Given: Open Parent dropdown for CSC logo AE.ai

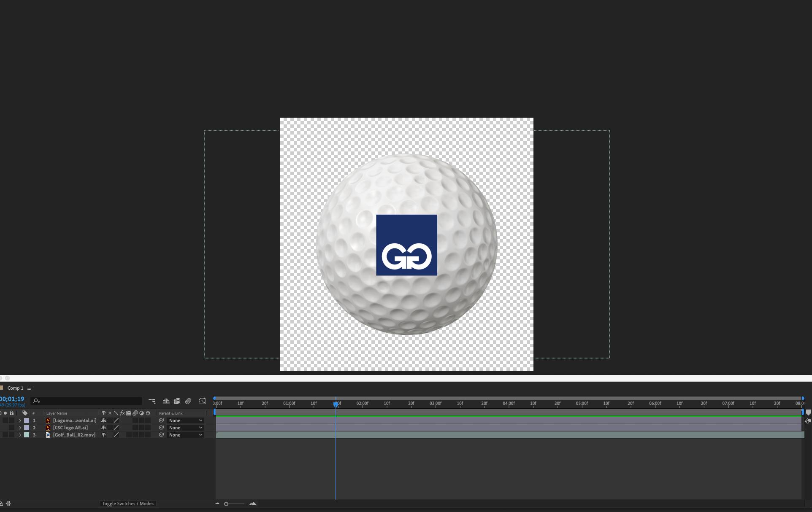Looking at the screenshot, I should point(185,428).
